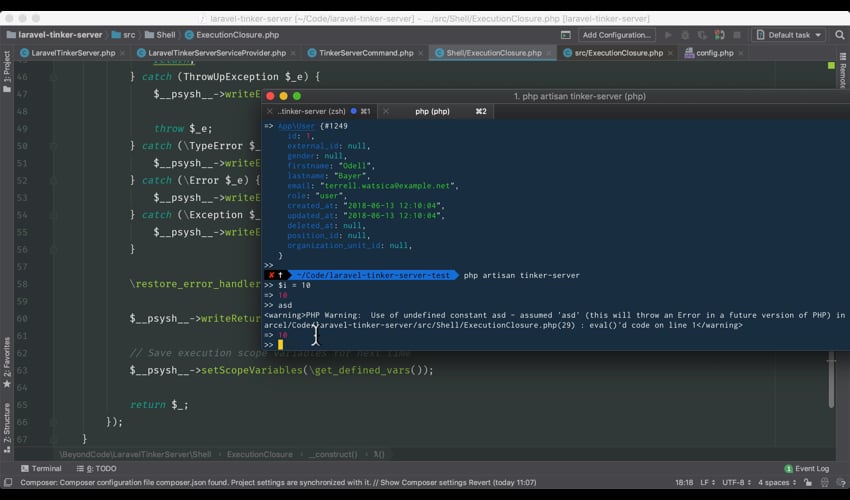
Task: Click the status bar question mark icon
Action: click(x=841, y=482)
